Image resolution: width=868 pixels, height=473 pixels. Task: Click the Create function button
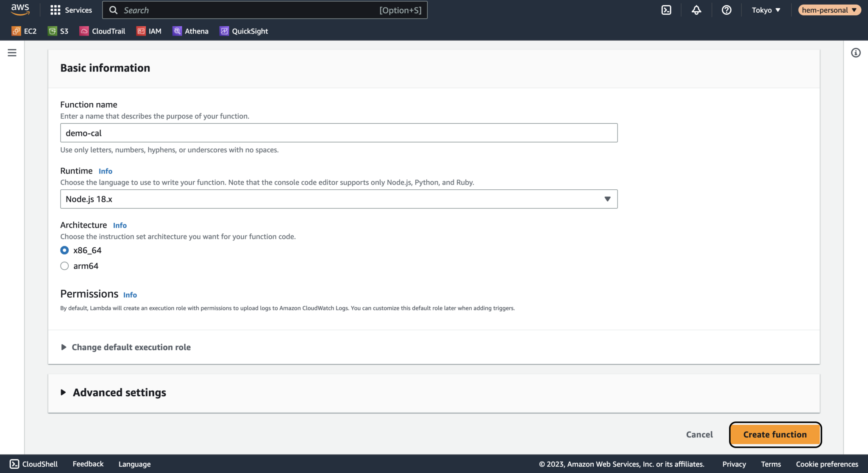775,434
